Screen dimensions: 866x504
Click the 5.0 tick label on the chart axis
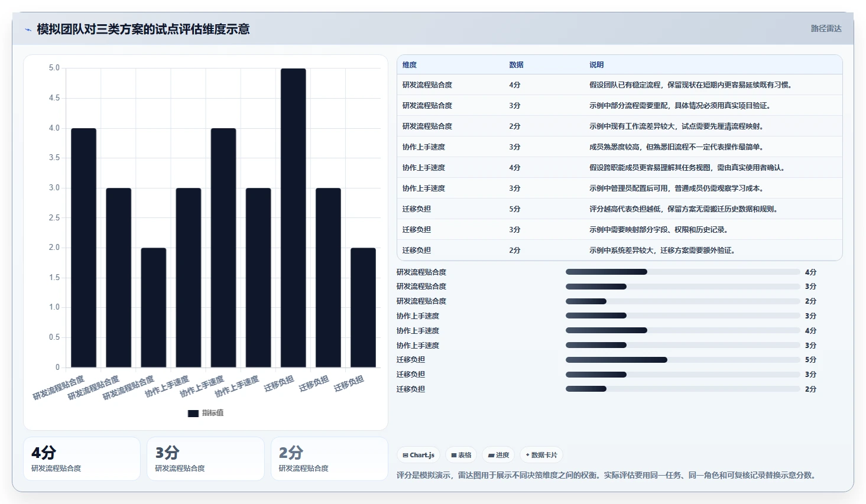[54, 68]
